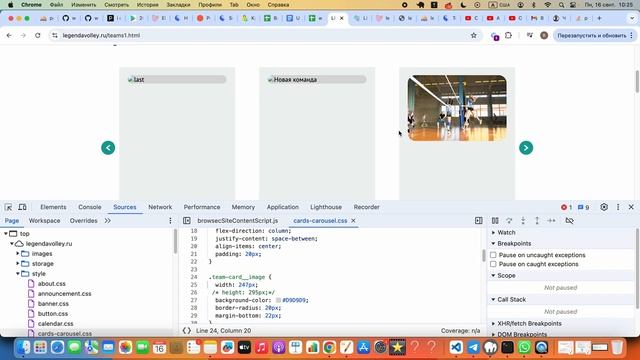Click the step out button

click(x=537, y=221)
